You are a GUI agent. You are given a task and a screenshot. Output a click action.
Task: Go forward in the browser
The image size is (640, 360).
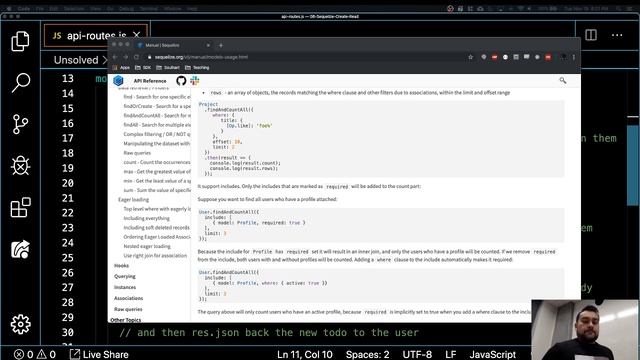pyautogui.click(x=126, y=57)
